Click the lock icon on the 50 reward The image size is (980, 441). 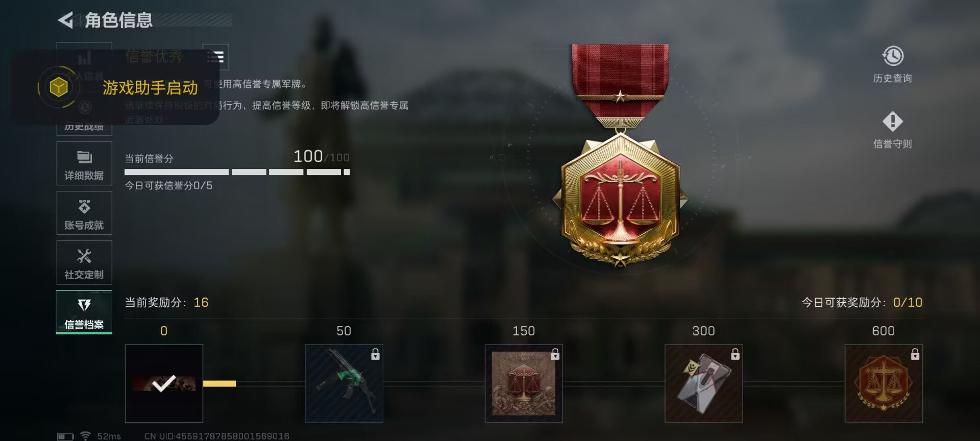[x=375, y=354]
